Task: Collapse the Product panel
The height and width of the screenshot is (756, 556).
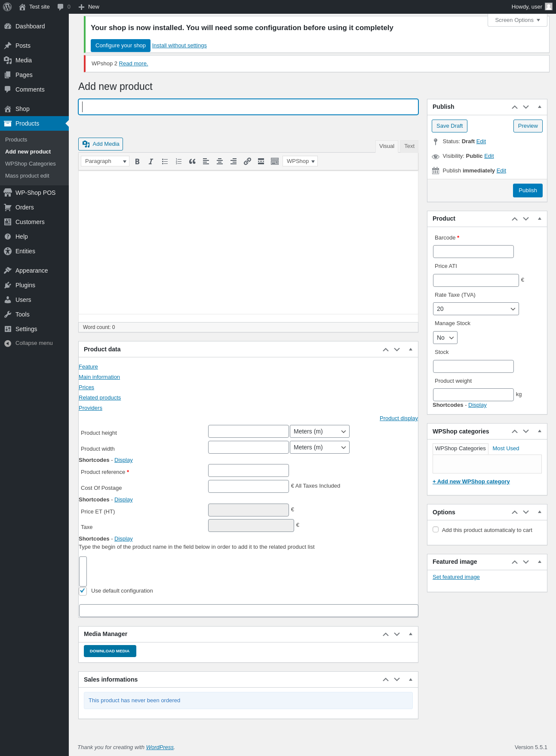Action: coord(540,219)
